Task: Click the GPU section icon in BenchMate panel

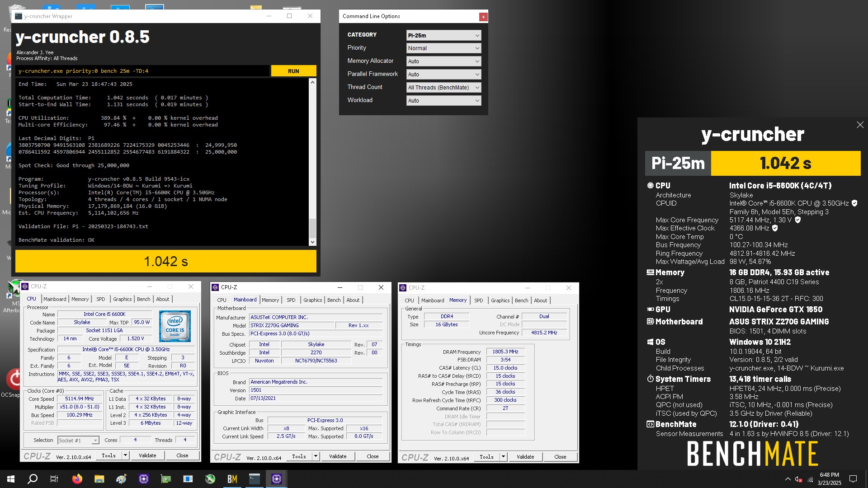Action: coord(650,309)
